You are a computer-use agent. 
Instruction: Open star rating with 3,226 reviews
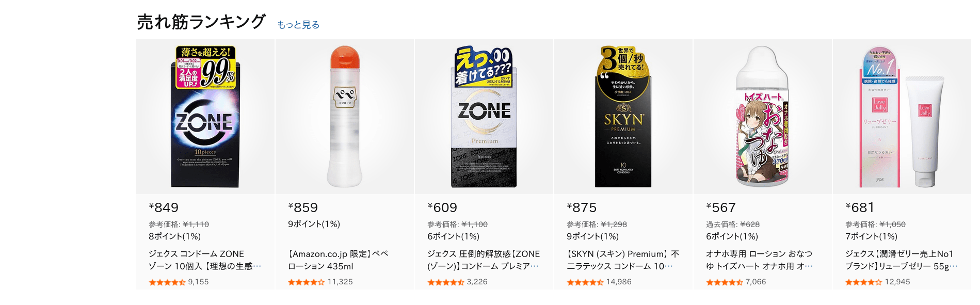pos(445,282)
